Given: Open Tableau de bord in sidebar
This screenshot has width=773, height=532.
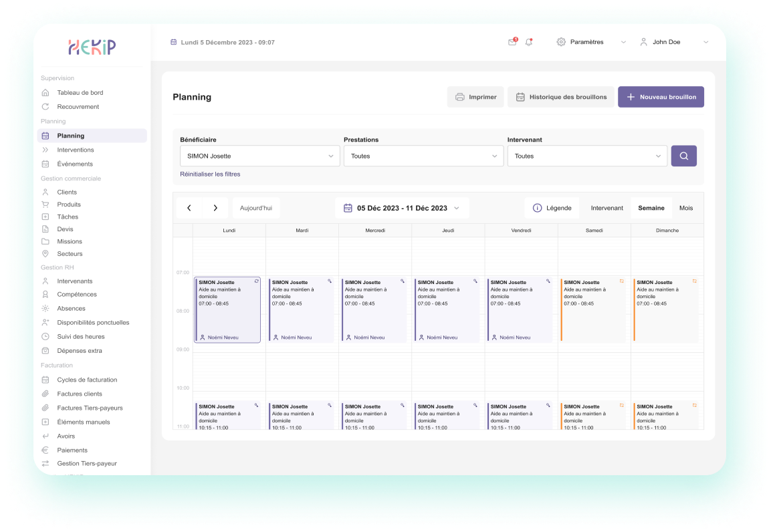Looking at the screenshot, I should (x=80, y=93).
